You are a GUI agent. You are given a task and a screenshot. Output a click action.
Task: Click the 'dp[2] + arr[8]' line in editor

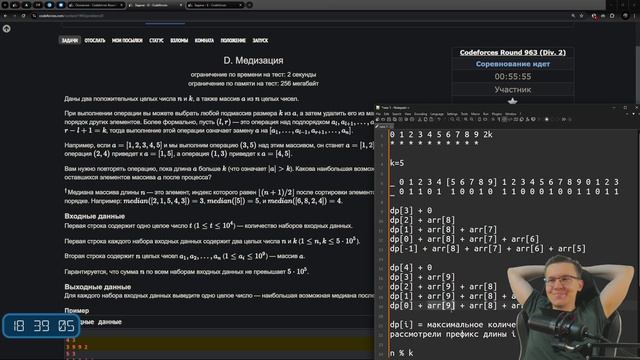(x=422, y=220)
